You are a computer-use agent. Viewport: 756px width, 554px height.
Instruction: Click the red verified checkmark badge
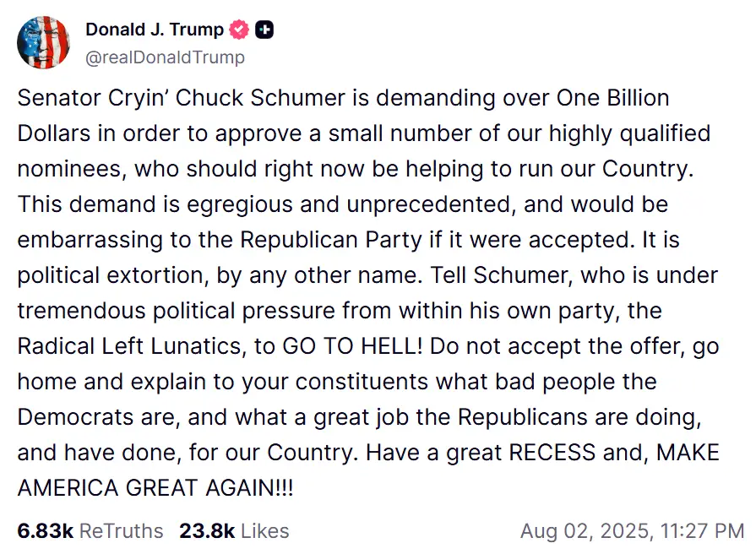coord(240,30)
